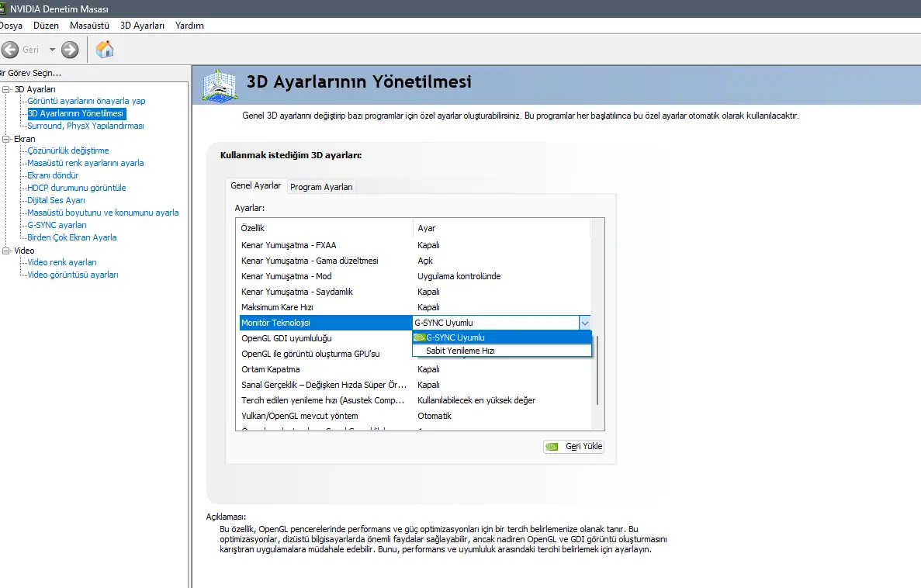This screenshot has width=921, height=588.
Task: Open Ekranı döndür page
Action: 53,175
